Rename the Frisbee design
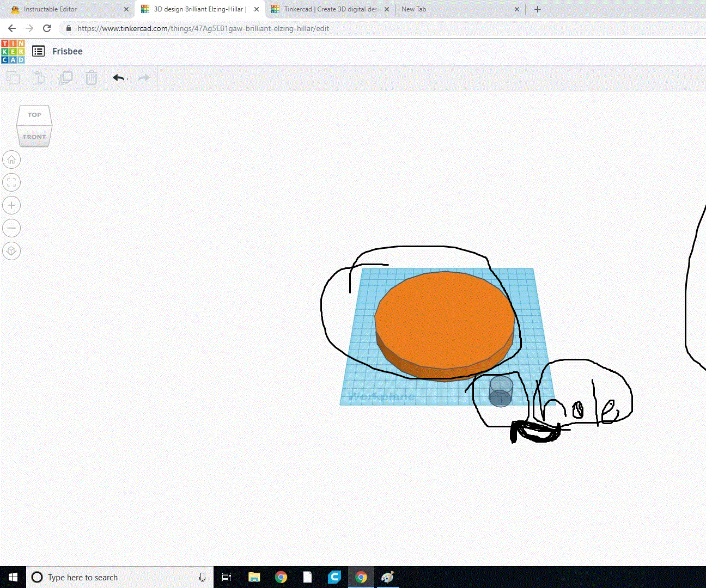Viewport: 706px width, 588px height. [x=67, y=51]
